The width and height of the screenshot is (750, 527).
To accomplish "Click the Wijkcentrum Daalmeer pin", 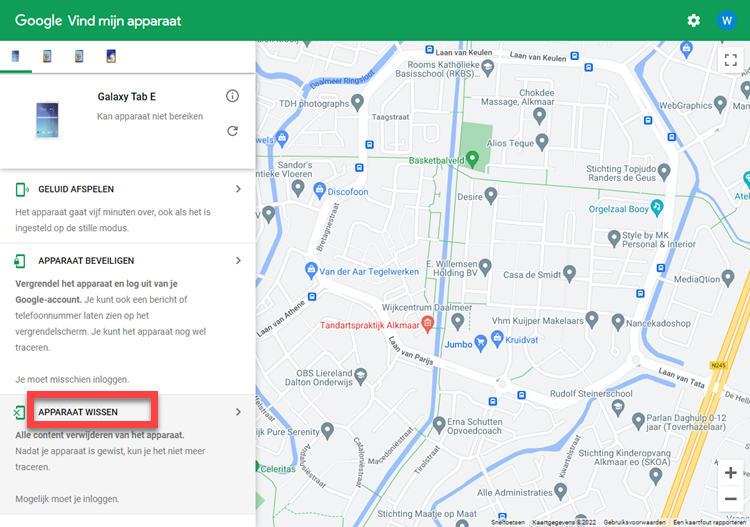I will 458,321.
